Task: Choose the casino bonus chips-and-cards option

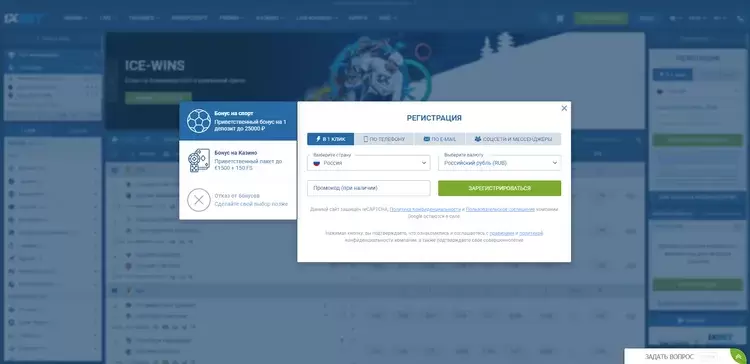Action: tap(238, 160)
